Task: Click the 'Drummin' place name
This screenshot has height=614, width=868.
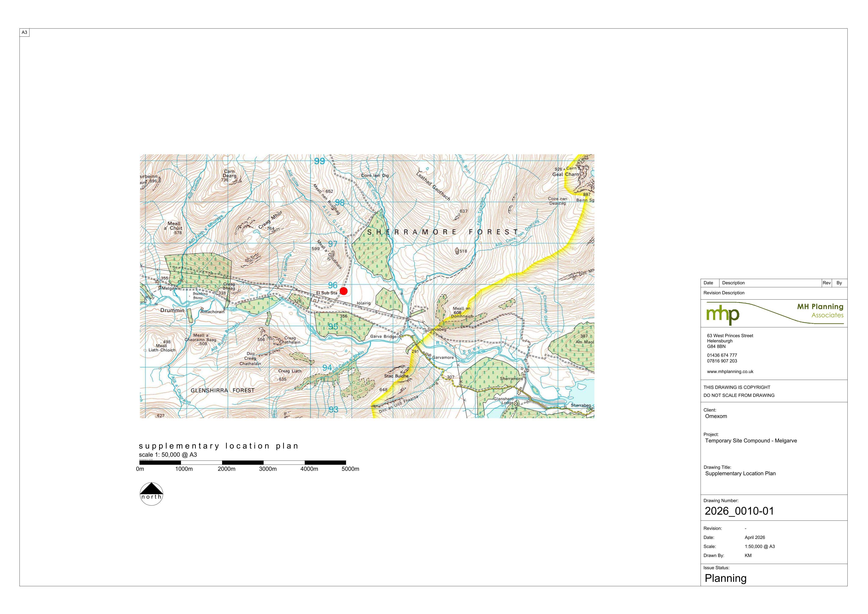Action: click(x=172, y=310)
